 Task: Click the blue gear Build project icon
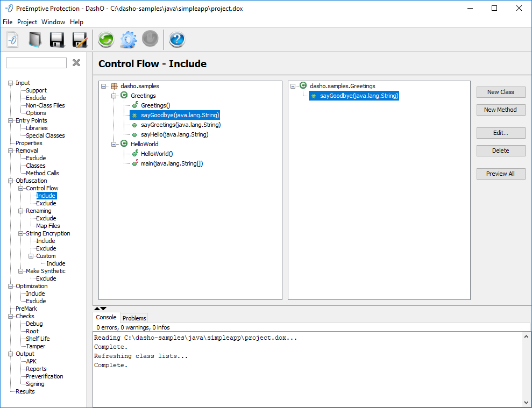coord(128,40)
